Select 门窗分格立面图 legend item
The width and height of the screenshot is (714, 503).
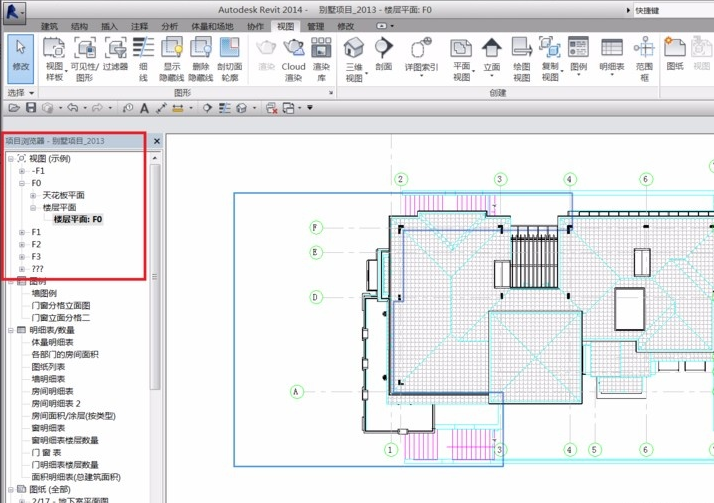click(61, 305)
